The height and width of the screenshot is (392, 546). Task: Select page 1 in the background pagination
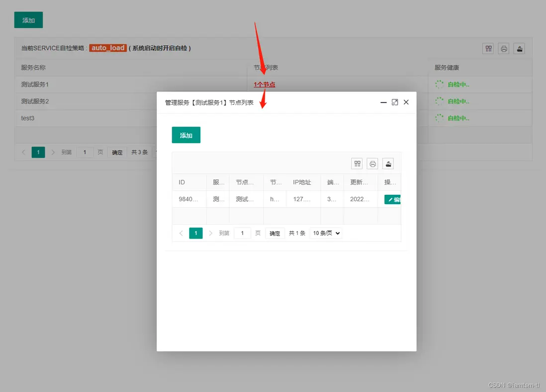38,152
